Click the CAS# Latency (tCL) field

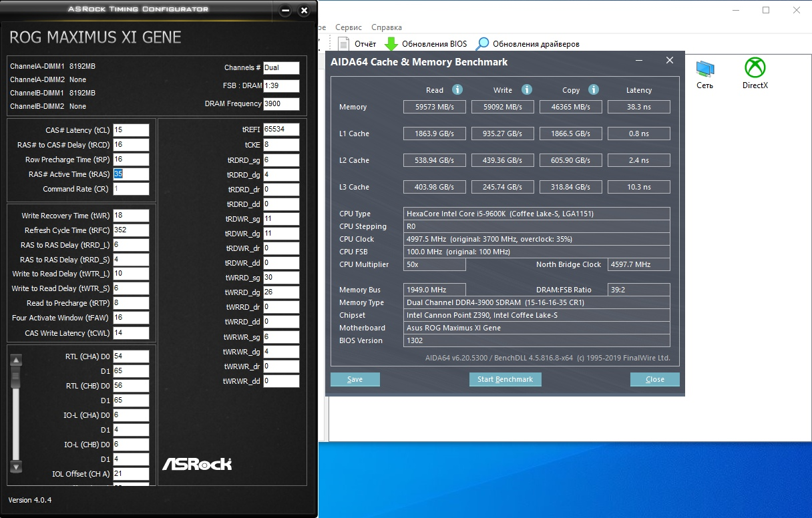(x=131, y=130)
